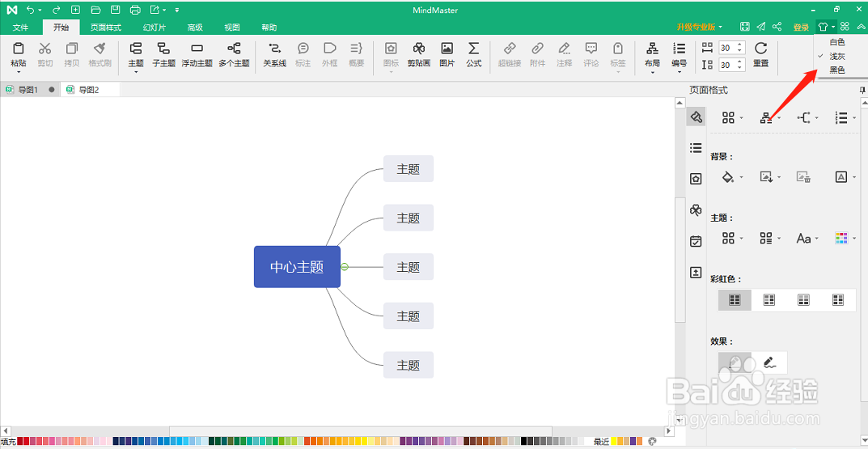Print the mind map via printer icon
868x449 pixels.
point(135,10)
